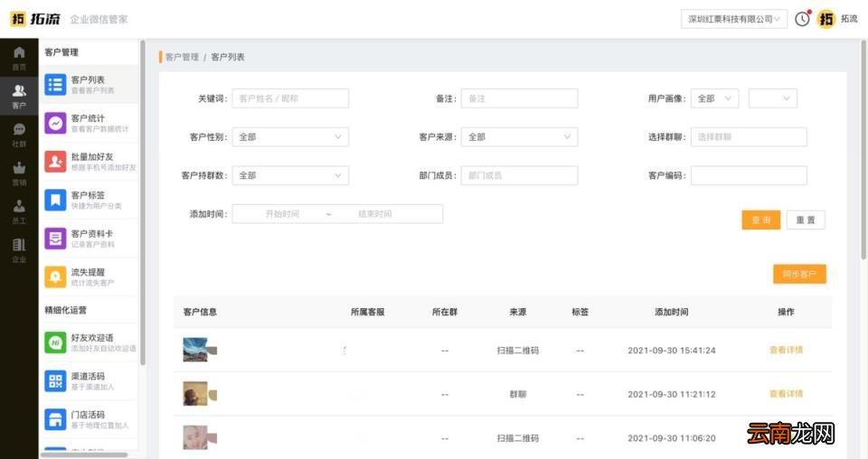
Task: Open the clock notification icon in header
Action: click(x=802, y=19)
